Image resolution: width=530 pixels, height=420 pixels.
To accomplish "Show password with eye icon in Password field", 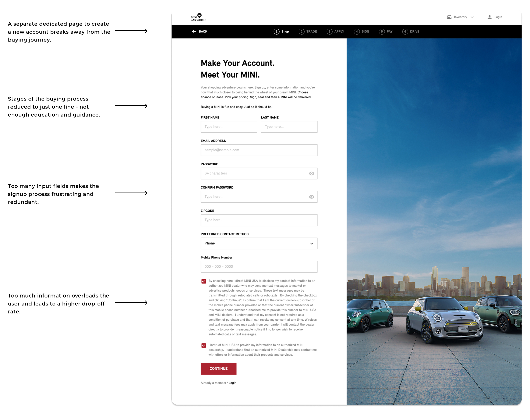I will [x=311, y=174].
